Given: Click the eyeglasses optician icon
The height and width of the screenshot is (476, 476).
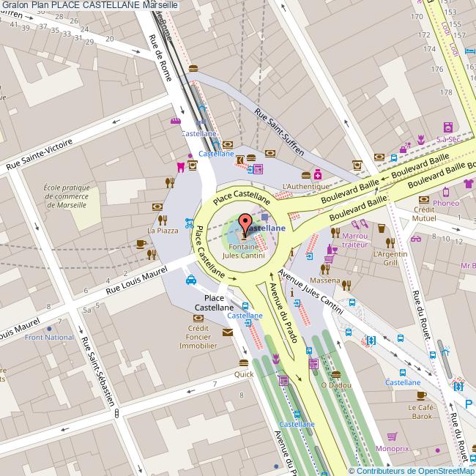Looking at the screenshot, I should click(416, 238).
